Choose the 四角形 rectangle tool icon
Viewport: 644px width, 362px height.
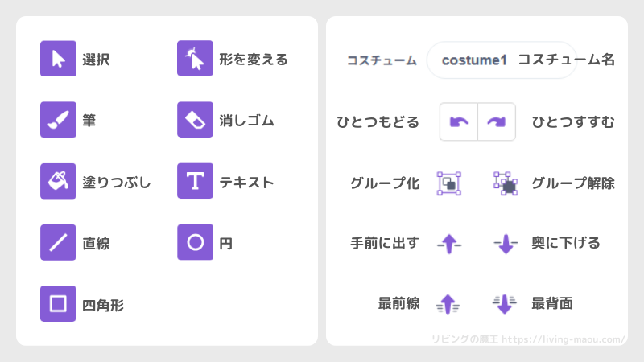(58, 304)
